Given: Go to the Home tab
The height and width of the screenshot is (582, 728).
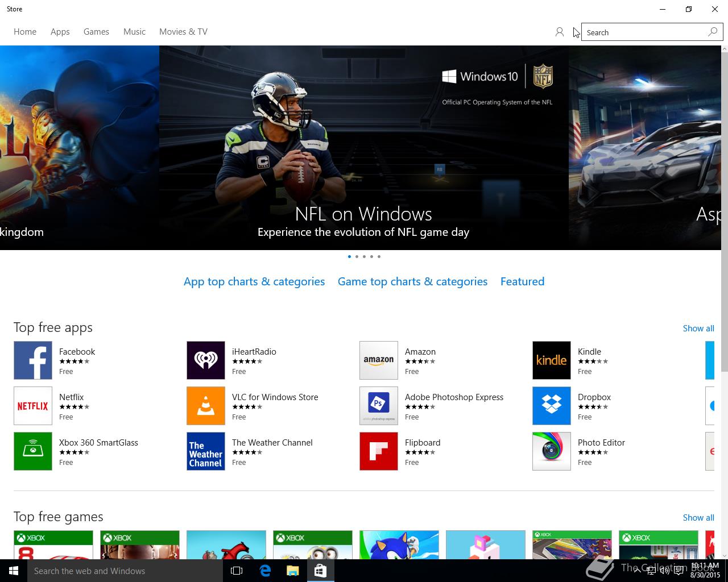Looking at the screenshot, I should click(25, 32).
